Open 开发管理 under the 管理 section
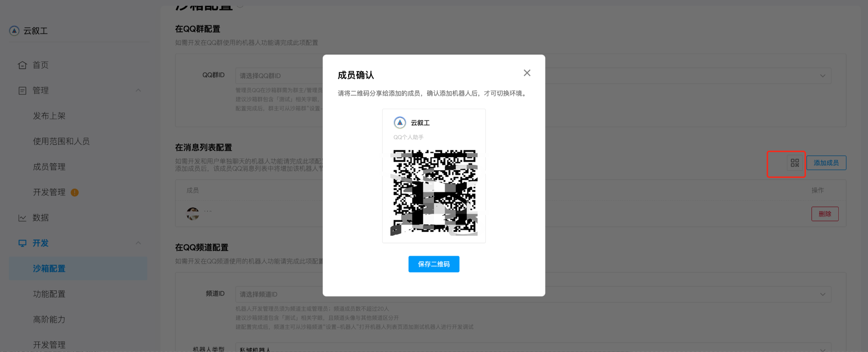Screen dimensions: 868x352 tap(49, 192)
